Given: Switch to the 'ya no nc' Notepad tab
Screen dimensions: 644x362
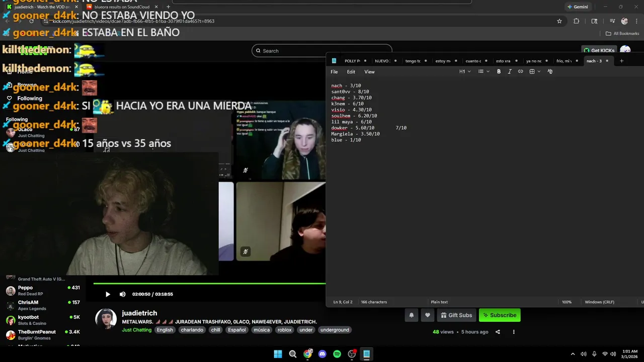Looking at the screenshot, I should tap(533, 61).
